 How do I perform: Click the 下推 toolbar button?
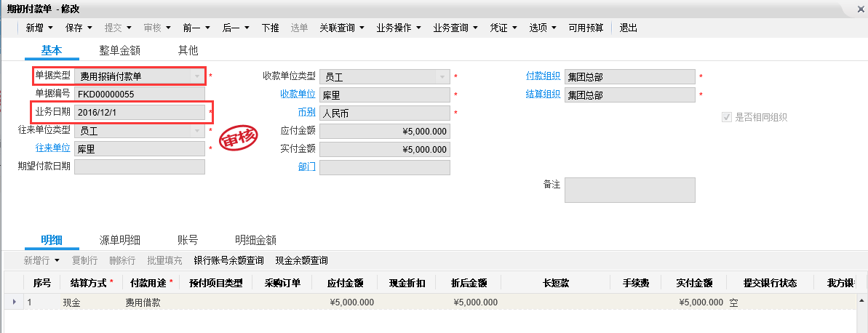(270, 28)
